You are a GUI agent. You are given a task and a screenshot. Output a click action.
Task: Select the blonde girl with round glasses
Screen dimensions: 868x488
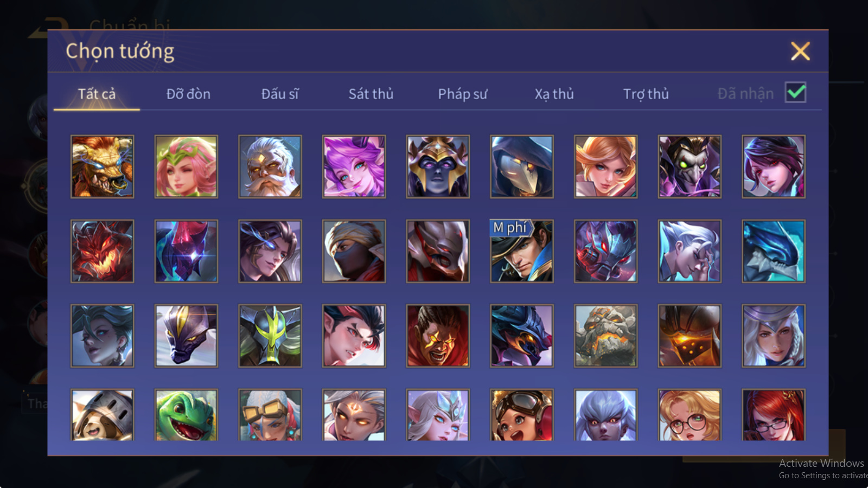point(690,415)
